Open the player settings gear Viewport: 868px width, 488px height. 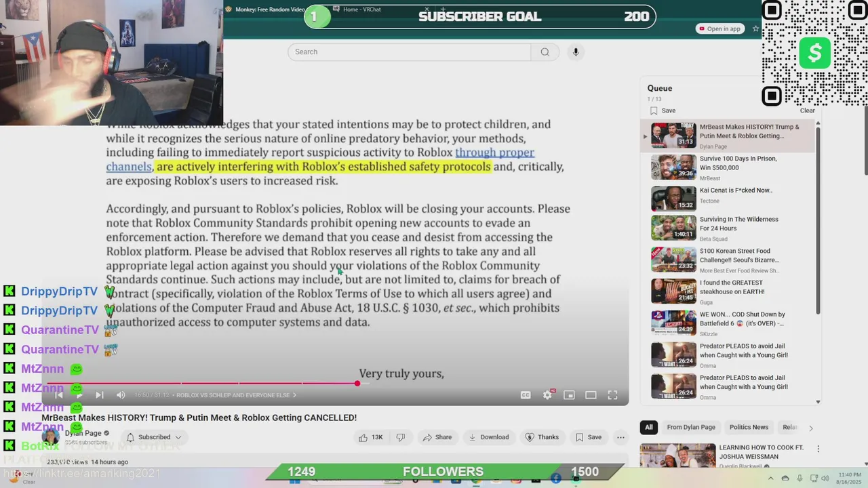coord(547,395)
